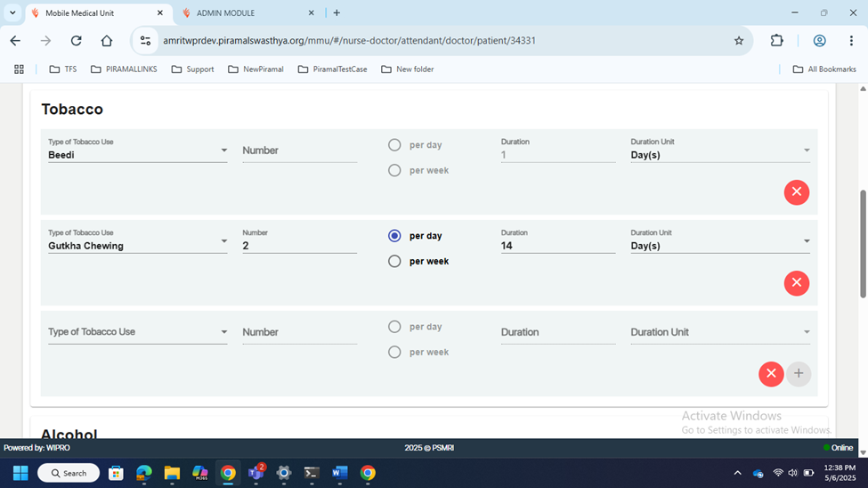Screen dimensions: 868x488
Task: Click the page vertical scrollbar thumb
Action: [863, 244]
